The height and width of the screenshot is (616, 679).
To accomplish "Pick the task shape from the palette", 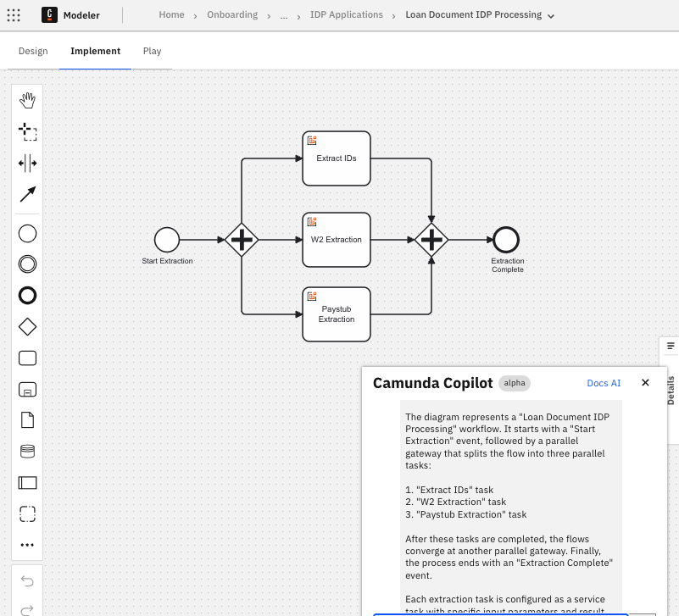I will pos(27,358).
